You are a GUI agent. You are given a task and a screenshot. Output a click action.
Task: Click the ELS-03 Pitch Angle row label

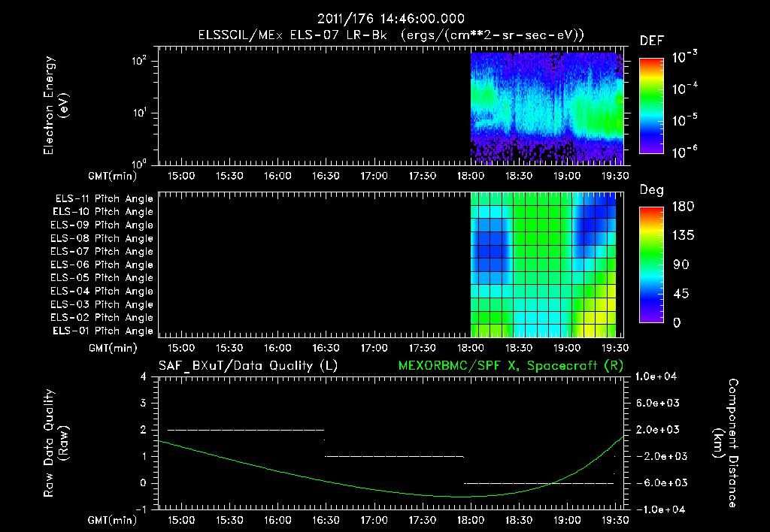[x=102, y=305]
